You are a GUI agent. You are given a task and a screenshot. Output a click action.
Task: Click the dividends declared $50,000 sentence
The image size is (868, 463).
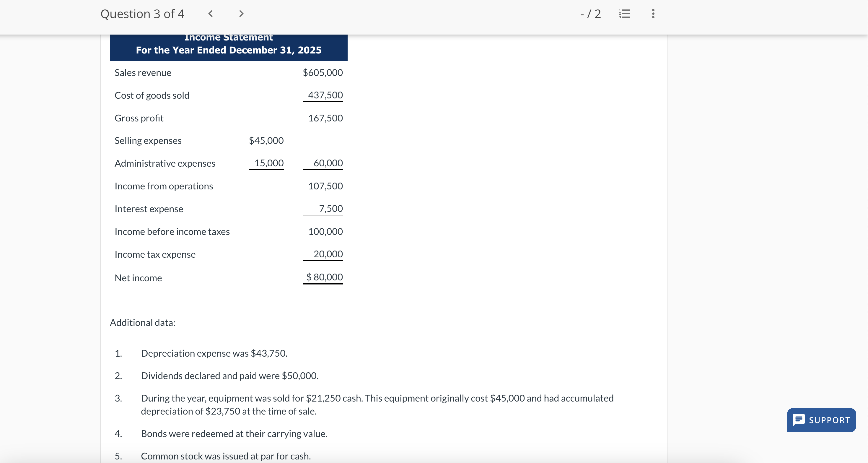[229, 376]
